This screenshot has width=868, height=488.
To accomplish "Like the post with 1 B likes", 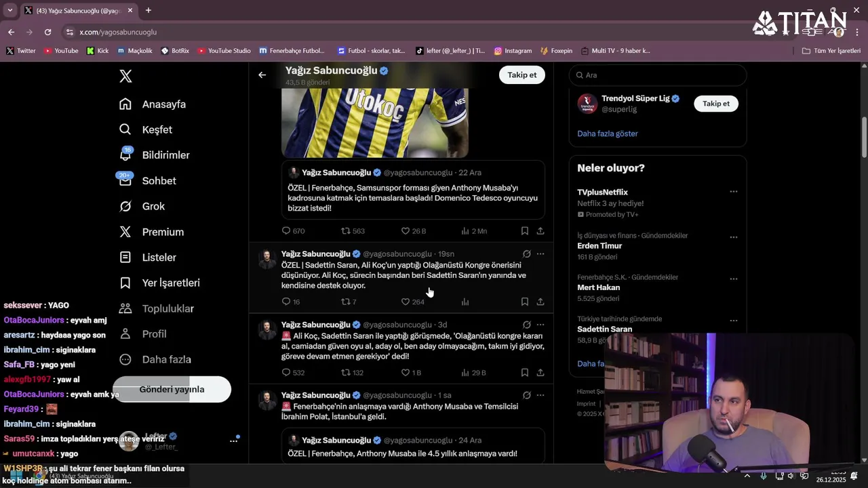I will (x=411, y=373).
